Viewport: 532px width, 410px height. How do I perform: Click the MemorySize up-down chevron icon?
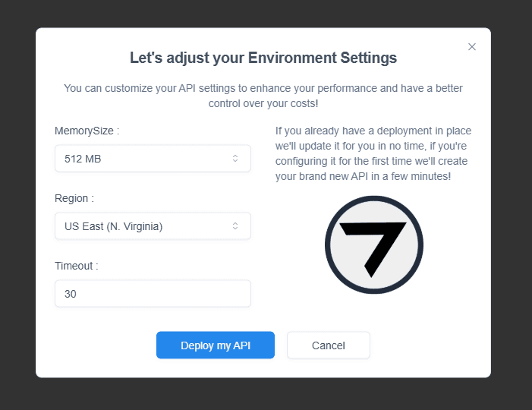click(235, 158)
